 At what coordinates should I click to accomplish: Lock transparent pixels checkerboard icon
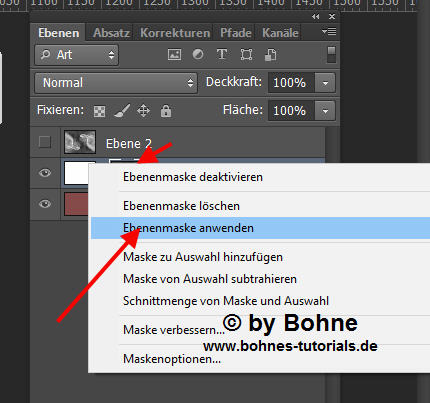(x=99, y=111)
